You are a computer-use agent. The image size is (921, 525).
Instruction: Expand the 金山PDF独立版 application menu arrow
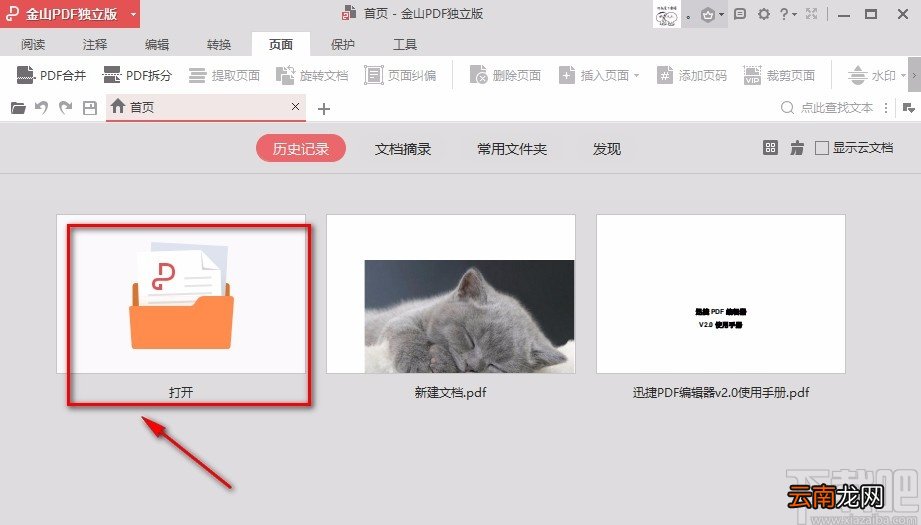point(133,14)
